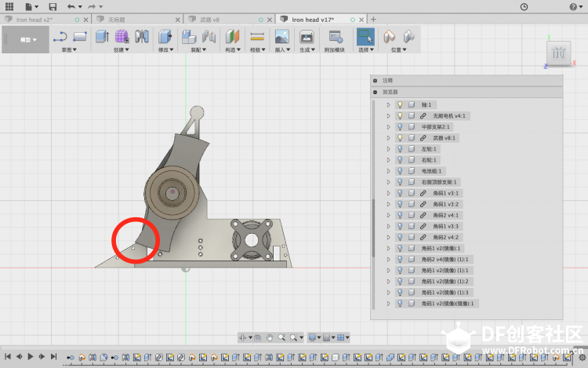Screen dimensions: 588x368
Task: Select the blue selection tool icon
Action: [365, 37]
